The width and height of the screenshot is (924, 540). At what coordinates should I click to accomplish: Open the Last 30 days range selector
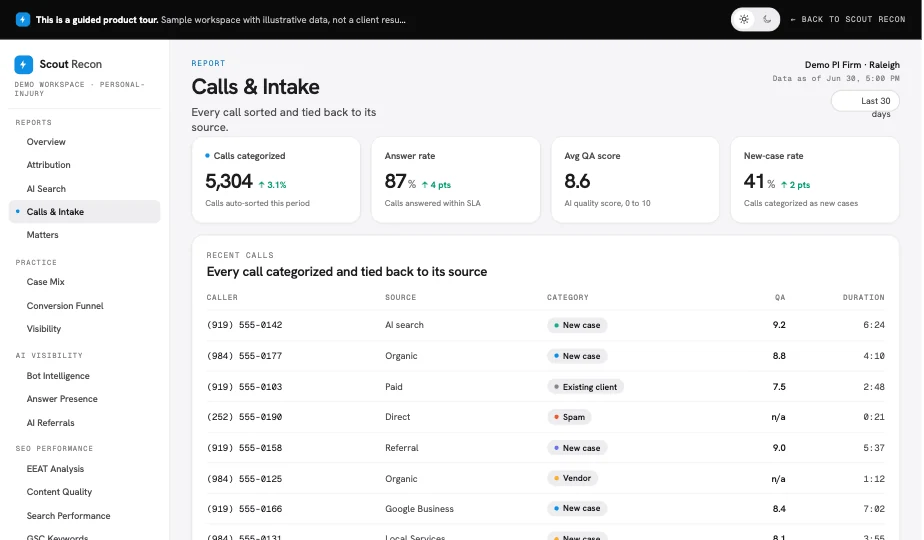coord(865,101)
